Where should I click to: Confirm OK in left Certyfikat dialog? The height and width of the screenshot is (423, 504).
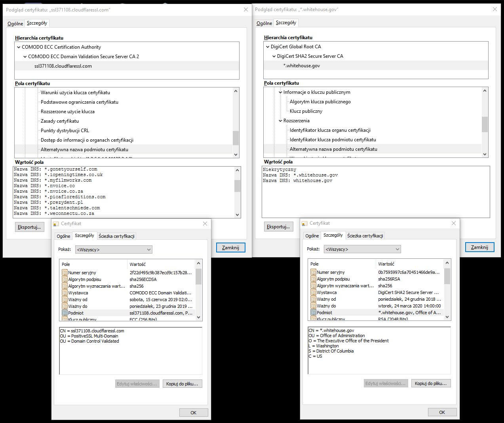tap(193, 413)
